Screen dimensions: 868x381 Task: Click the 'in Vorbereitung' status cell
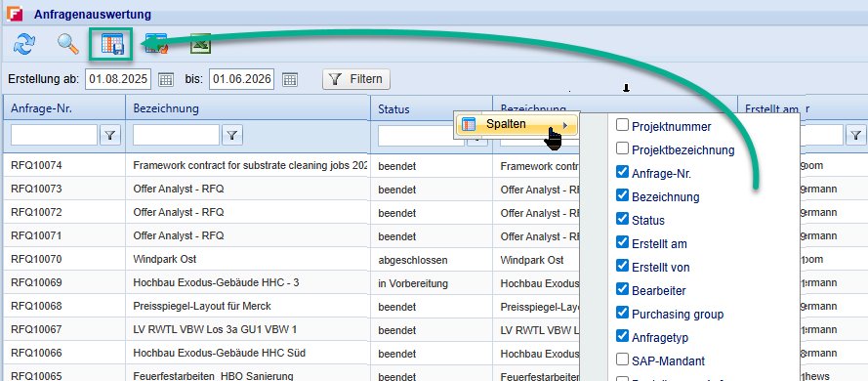(x=432, y=282)
